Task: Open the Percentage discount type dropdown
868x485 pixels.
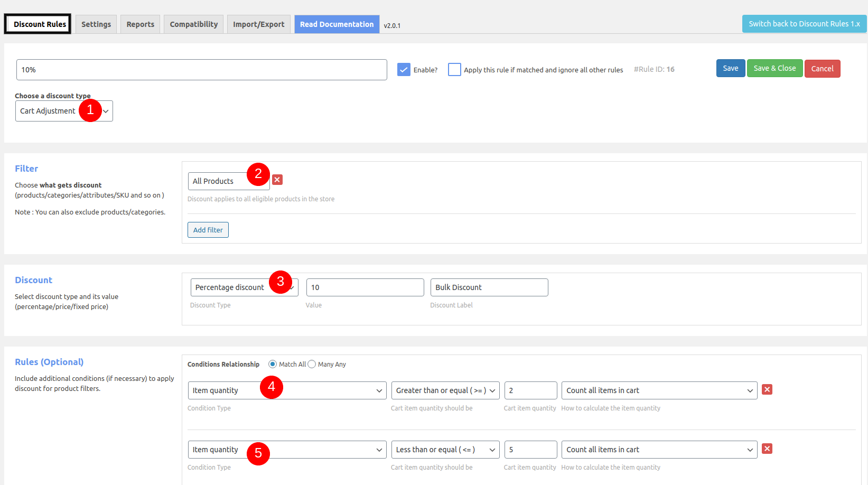Action: (244, 287)
